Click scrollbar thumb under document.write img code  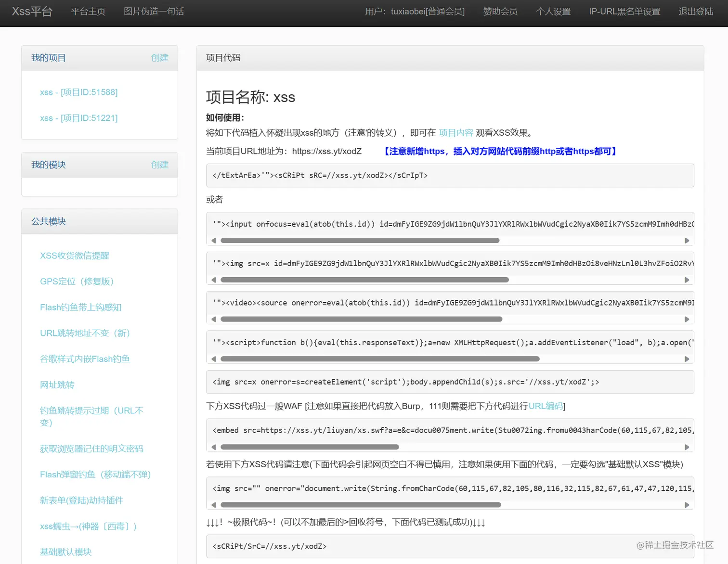[x=361, y=505]
